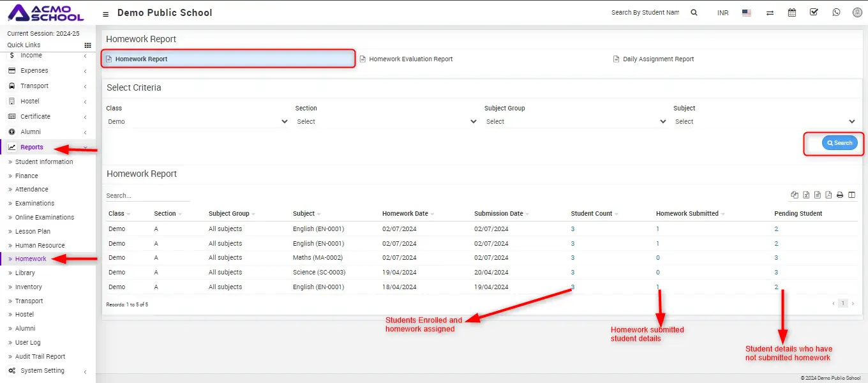Click the WhatsApp icon in the header
The height and width of the screenshot is (383, 868).
pos(836,13)
